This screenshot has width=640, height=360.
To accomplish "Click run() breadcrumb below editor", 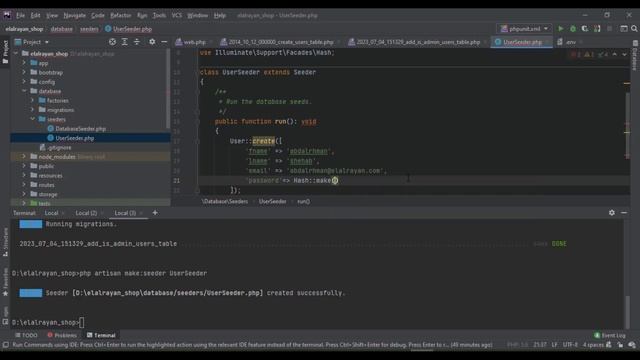I will pyautogui.click(x=303, y=201).
